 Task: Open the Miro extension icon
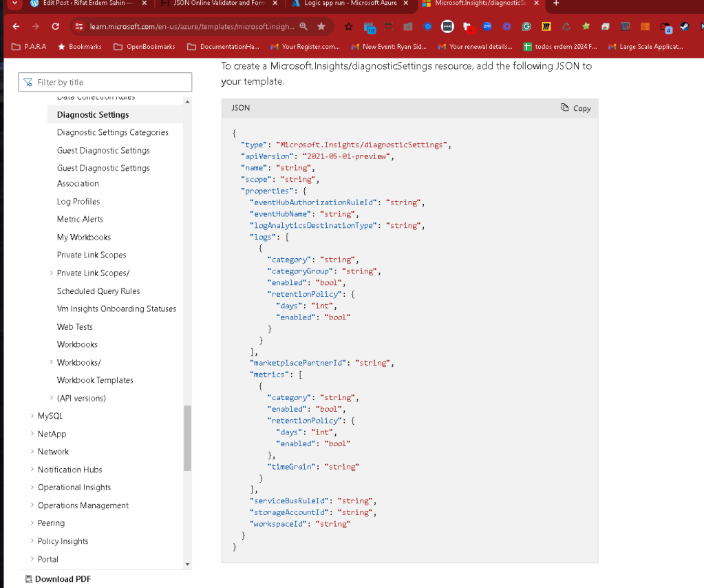point(546,26)
